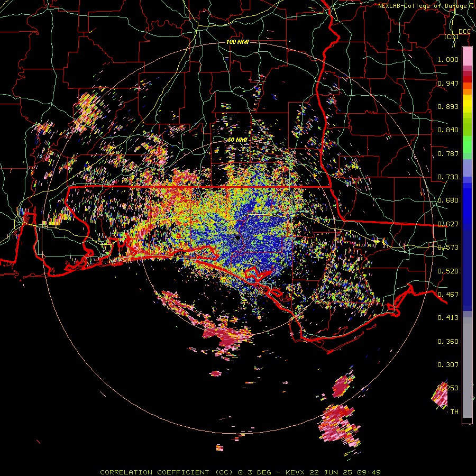The width and height of the screenshot is (476, 476).
Task: Click the 1.000 color scale value
Action: (448, 59)
